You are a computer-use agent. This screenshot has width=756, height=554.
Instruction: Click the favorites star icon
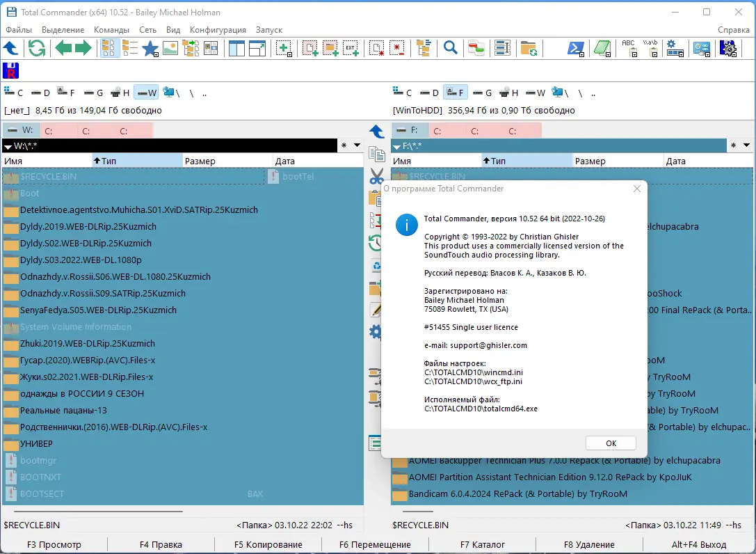click(x=150, y=48)
